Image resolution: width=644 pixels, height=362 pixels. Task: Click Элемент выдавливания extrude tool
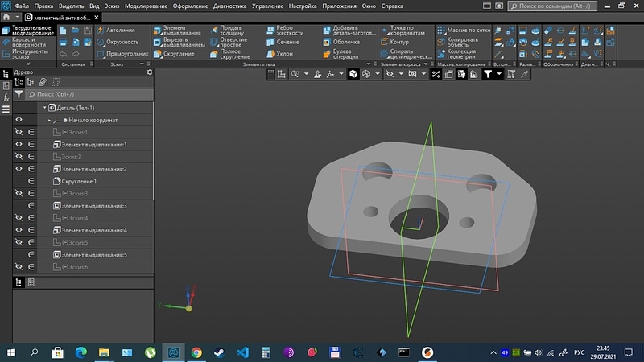click(177, 31)
